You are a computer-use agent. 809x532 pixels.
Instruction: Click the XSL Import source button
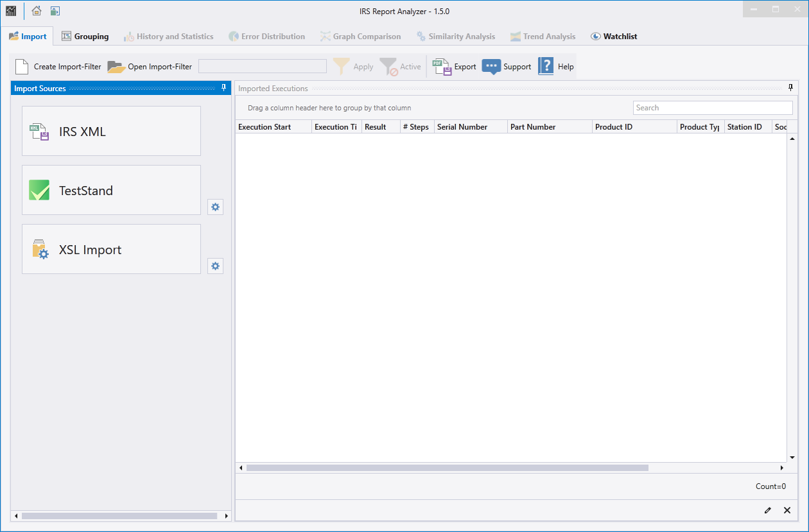click(112, 249)
